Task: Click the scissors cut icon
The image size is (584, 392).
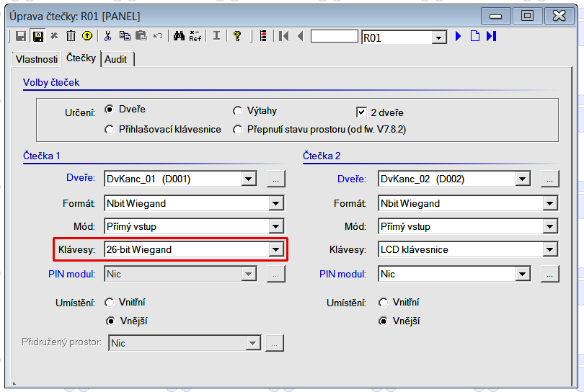Action: (x=108, y=36)
